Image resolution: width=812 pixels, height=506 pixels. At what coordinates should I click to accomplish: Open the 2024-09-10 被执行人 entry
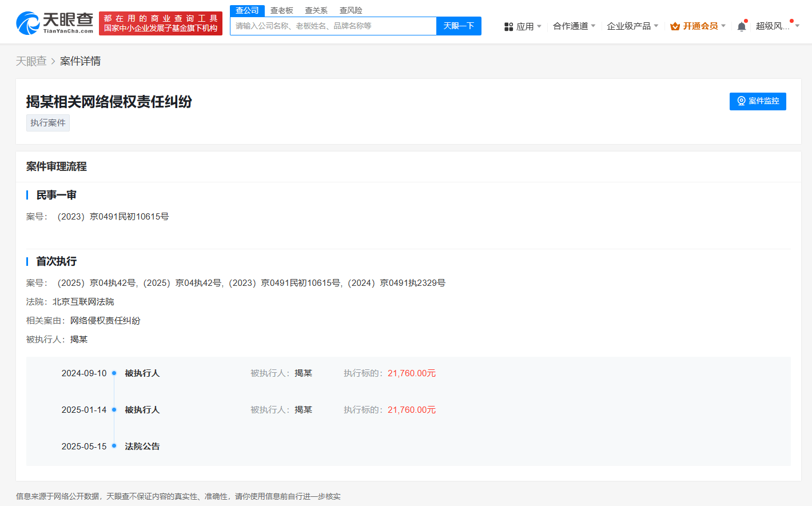point(142,373)
